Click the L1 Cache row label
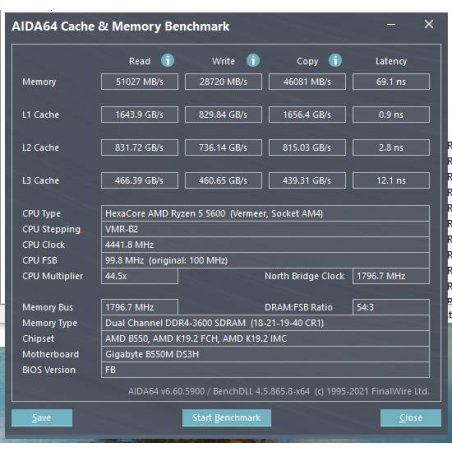 41,115
